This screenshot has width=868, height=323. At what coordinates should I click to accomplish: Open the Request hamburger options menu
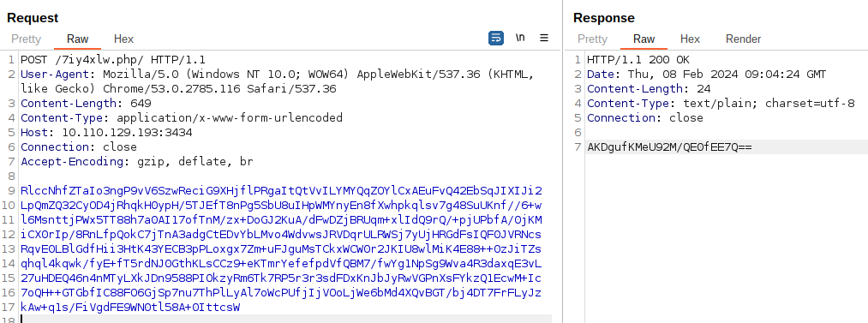tap(544, 39)
